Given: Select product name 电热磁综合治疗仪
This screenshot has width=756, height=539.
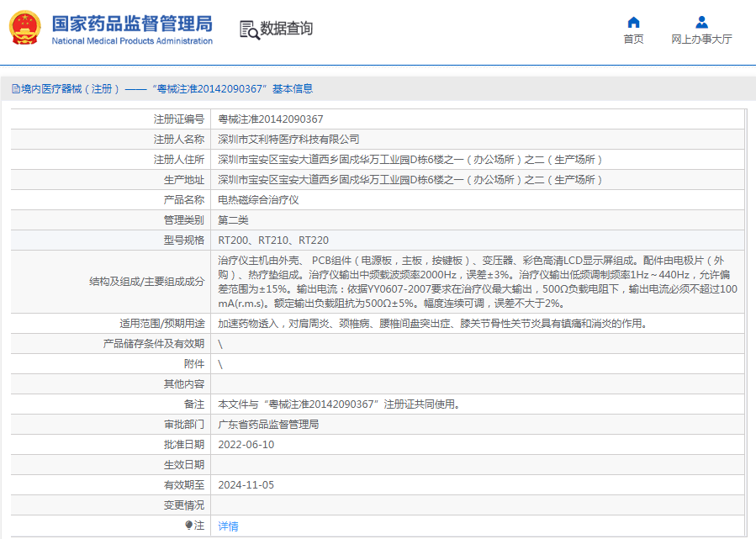Looking at the screenshot, I should coord(258,199).
